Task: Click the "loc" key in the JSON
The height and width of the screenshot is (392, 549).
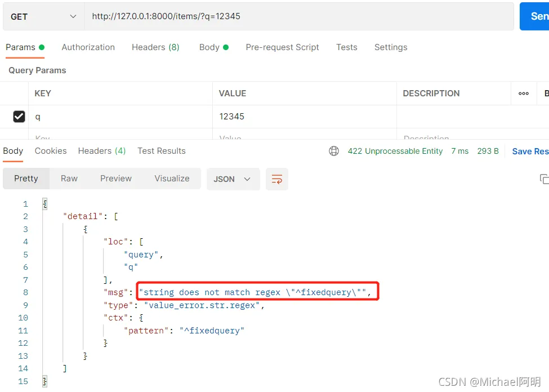Action: [115, 242]
